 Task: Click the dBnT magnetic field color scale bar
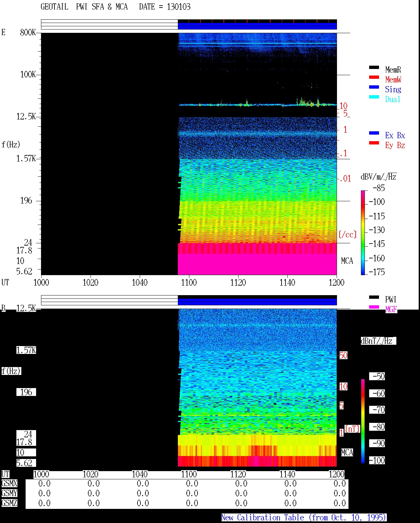(x=363, y=421)
